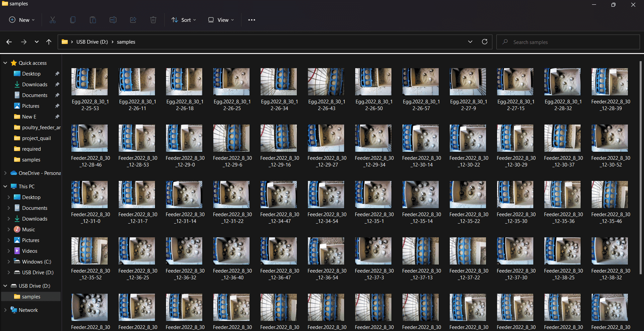Go up one folder level
The image size is (644, 331).
tap(49, 42)
